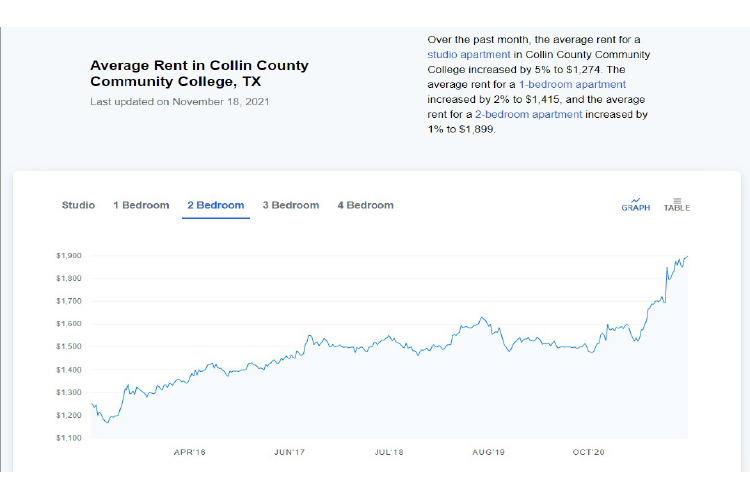Click the JUN'17 x-axis label

tap(289, 452)
